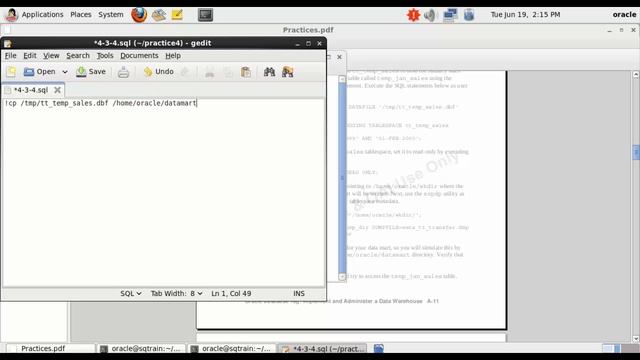Open the Search menu in gedit
The image size is (640, 360).
[78, 56]
